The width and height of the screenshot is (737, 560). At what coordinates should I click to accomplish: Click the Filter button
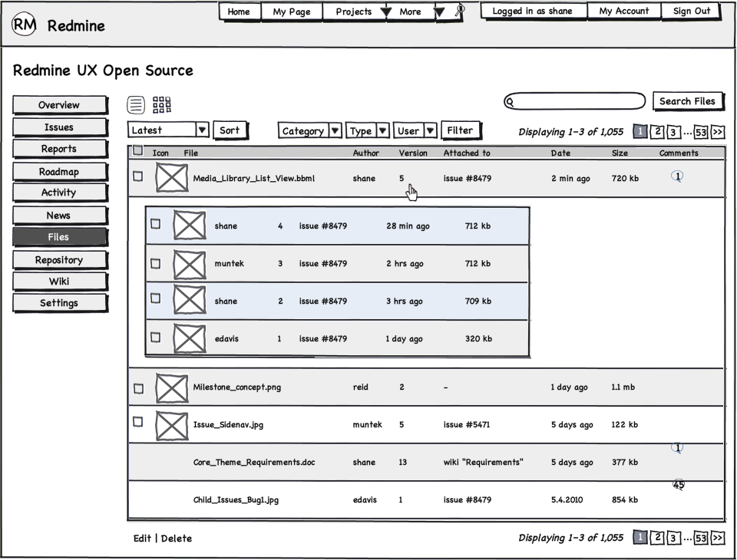(x=460, y=130)
